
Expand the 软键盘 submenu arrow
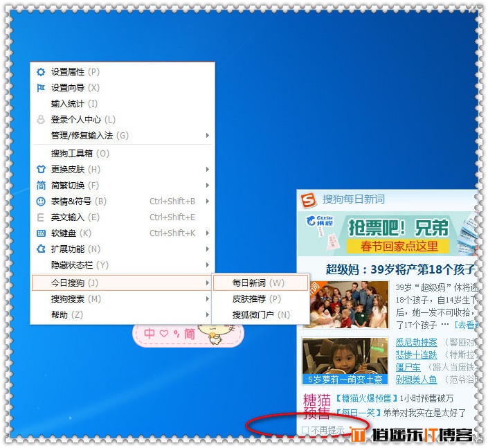point(207,233)
